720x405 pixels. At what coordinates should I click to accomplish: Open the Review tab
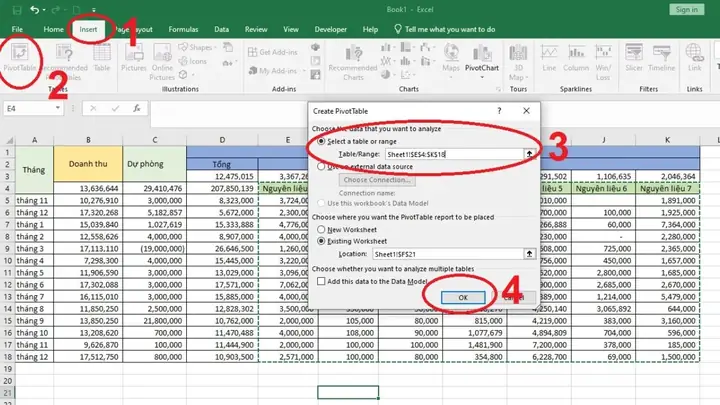click(x=256, y=29)
